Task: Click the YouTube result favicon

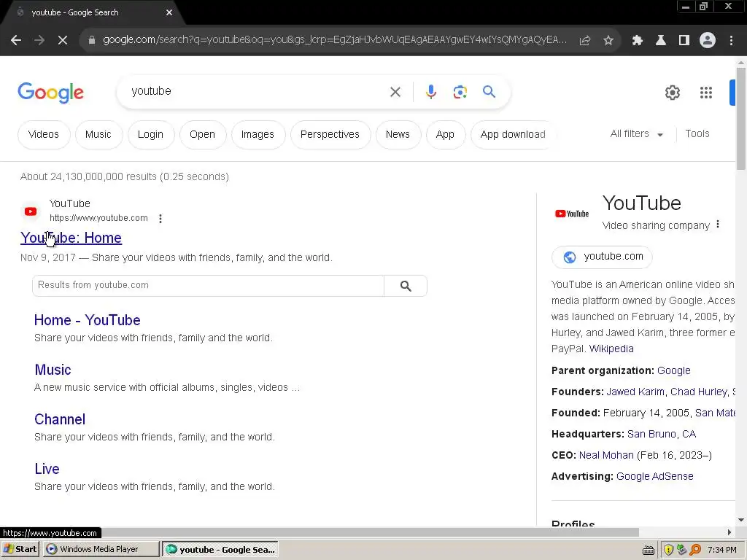Action: pyautogui.click(x=31, y=211)
